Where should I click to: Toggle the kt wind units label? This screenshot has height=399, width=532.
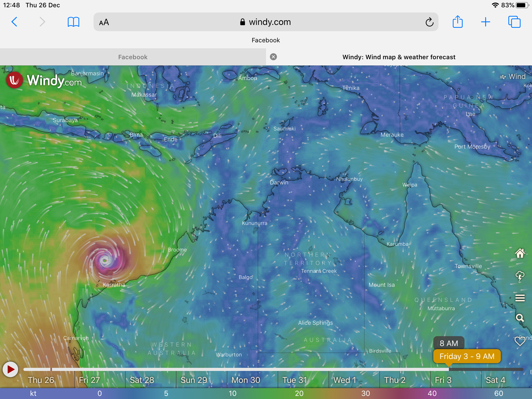coord(33,394)
